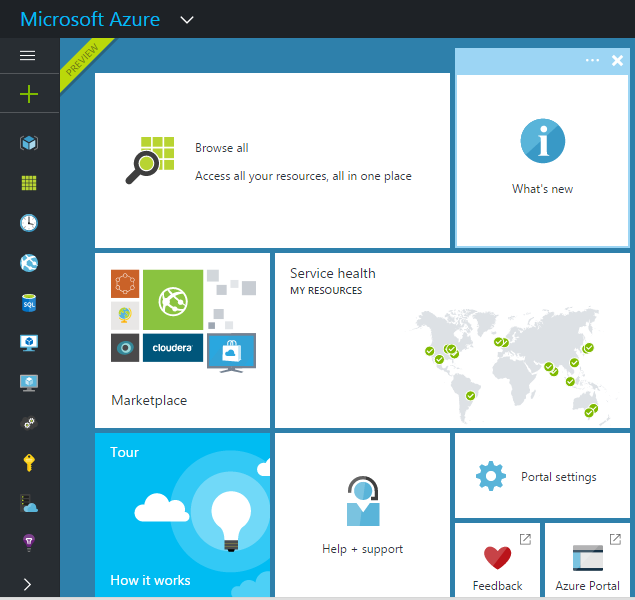Open the Subscriptions yellow key icon

pyautogui.click(x=29, y=463)
